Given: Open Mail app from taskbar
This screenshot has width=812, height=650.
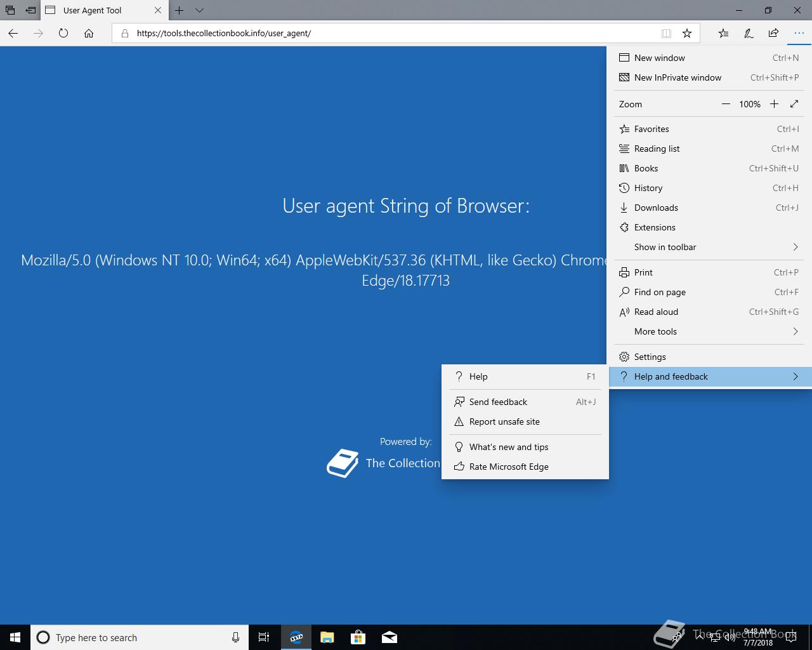Looking at the screenshot, I should tap(390, 637).
